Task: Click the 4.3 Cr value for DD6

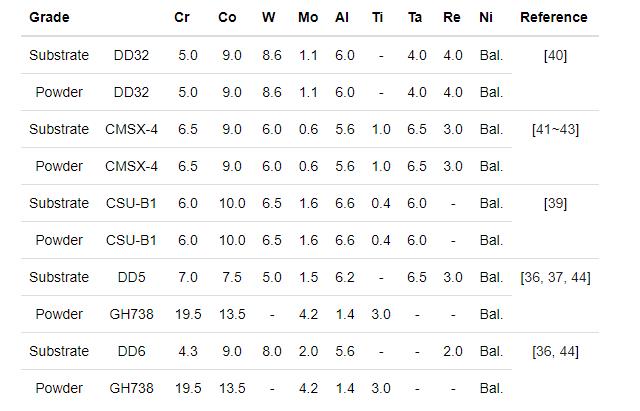Action: tap(188, 351)
